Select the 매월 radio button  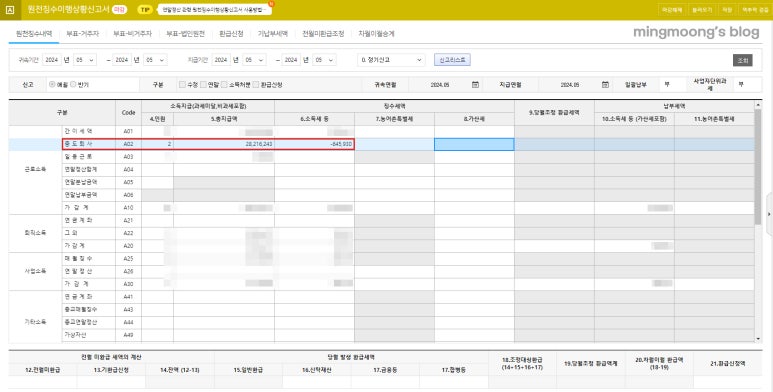point(52,85)
